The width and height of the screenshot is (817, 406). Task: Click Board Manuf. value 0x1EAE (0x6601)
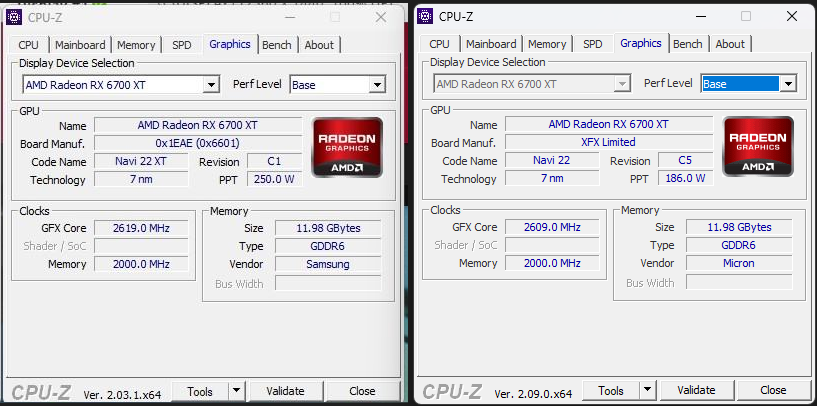197,143
